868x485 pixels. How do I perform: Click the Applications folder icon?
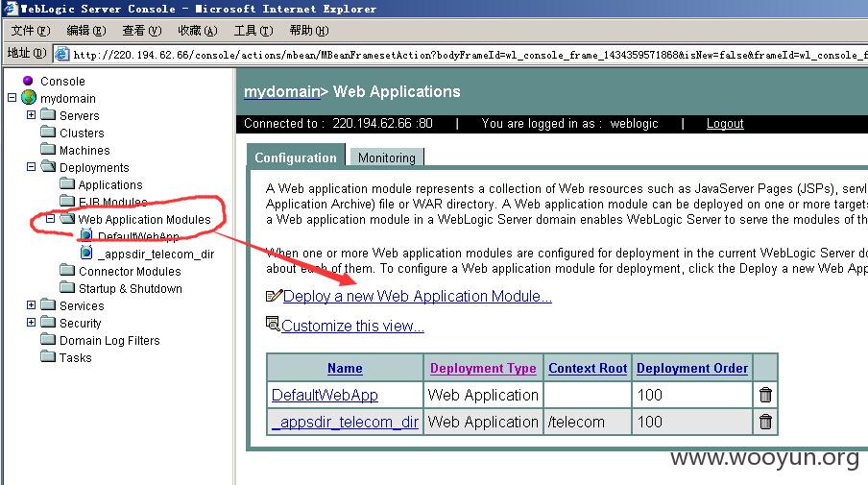(x=67, y=183)
